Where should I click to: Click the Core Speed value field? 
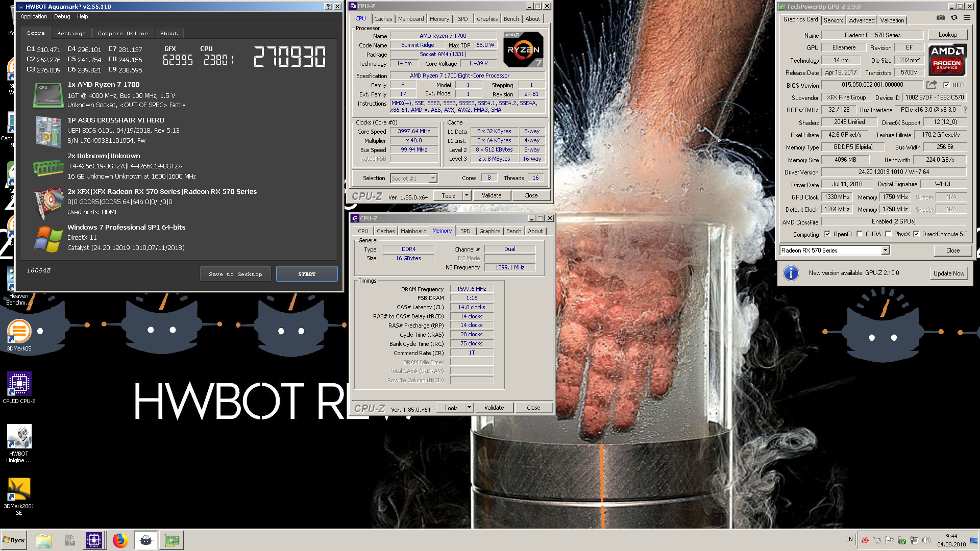(414, 131)
